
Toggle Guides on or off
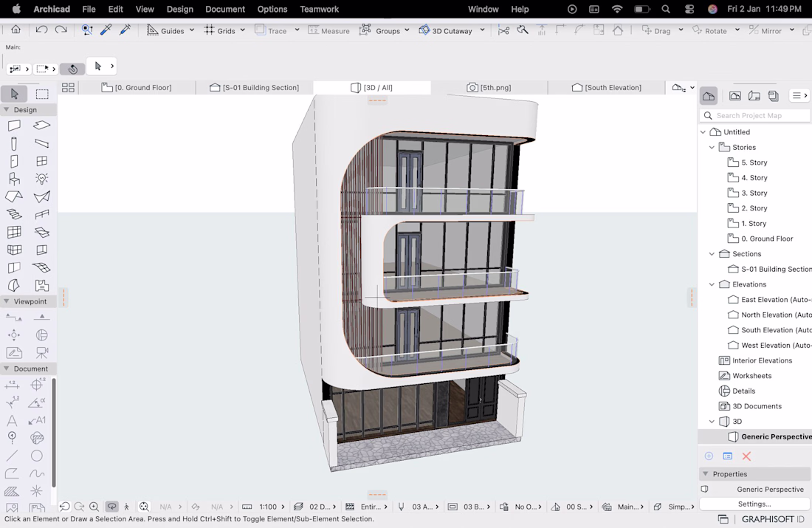tap(165, 30)
